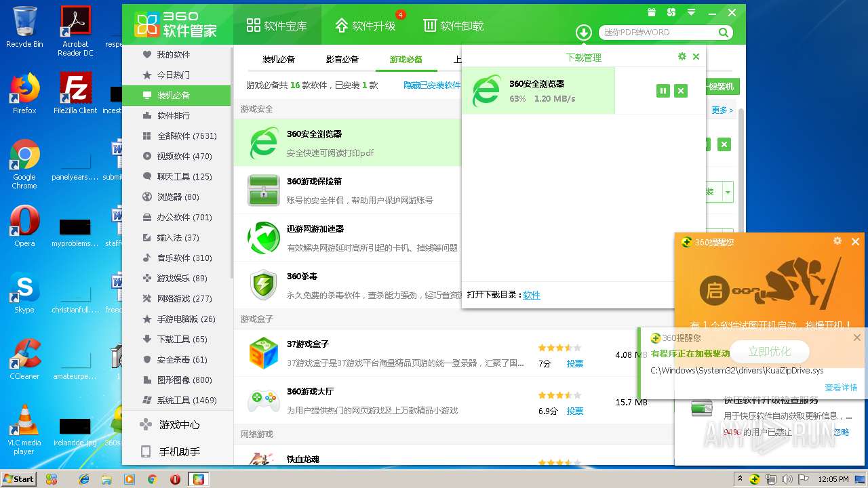Viewport: 868px width, 488px height.
Task: Pause the 360安全浏览器 download
Action: click(663, 91)
